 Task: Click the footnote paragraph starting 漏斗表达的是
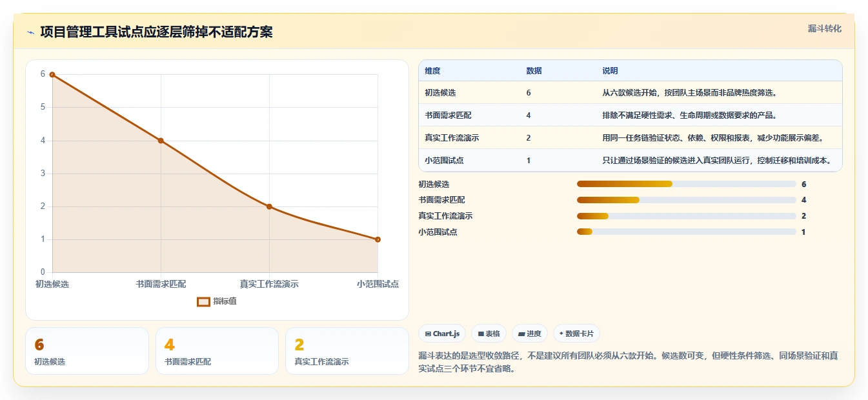tap(629, 363)
